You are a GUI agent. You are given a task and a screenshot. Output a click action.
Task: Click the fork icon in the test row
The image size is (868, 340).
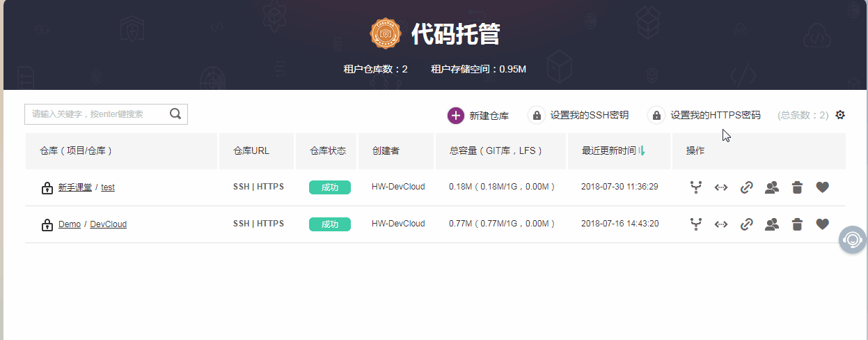click(x=695, y=187)
